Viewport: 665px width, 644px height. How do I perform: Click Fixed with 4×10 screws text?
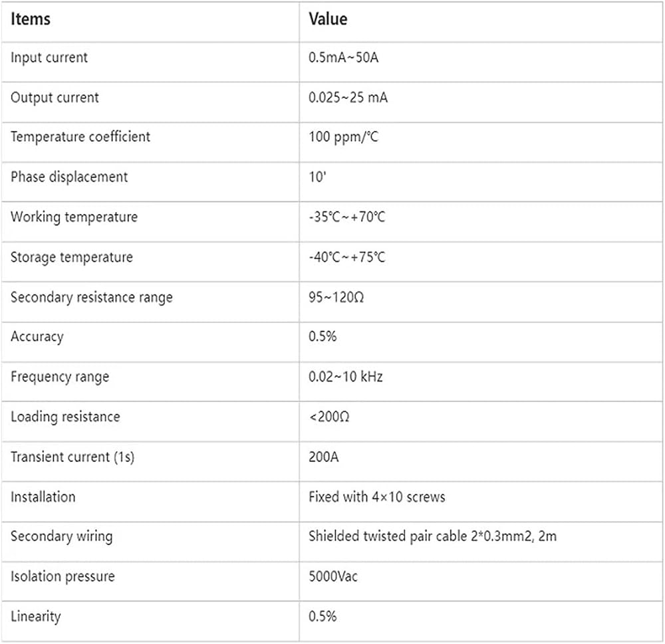pos(377,497)
